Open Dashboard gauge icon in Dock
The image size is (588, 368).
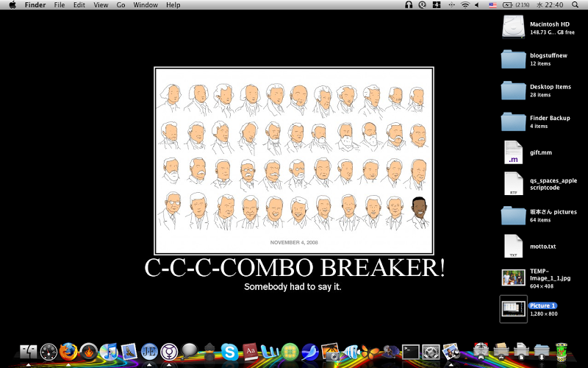coord(49,353)
